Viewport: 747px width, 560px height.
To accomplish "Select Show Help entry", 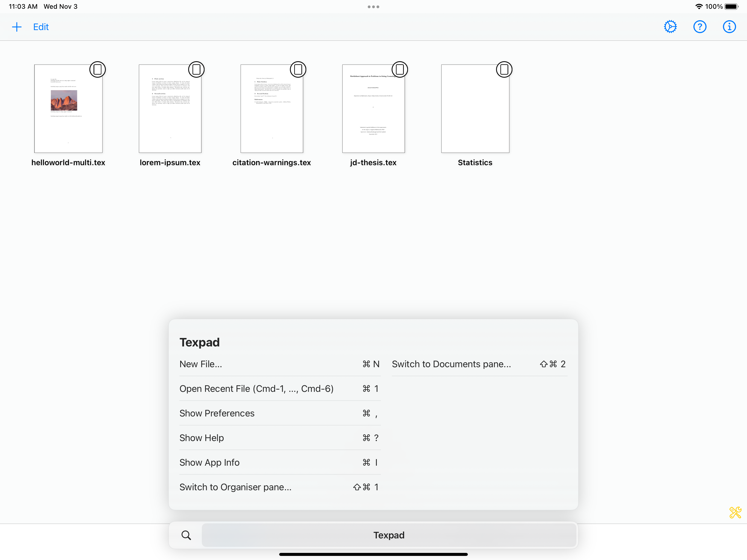I will click(x=280, y=438).
